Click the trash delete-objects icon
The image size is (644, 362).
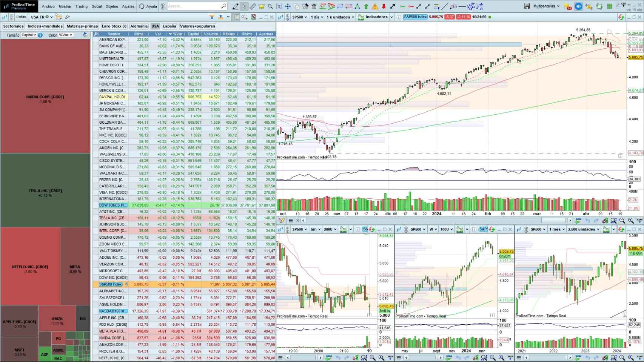(314, 6)
